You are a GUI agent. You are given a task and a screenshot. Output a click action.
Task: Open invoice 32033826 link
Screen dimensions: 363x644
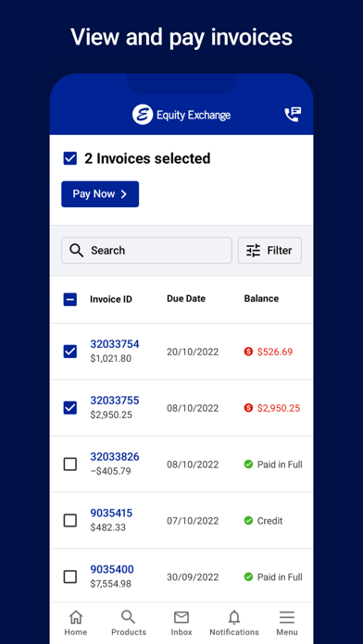(115, 457)
